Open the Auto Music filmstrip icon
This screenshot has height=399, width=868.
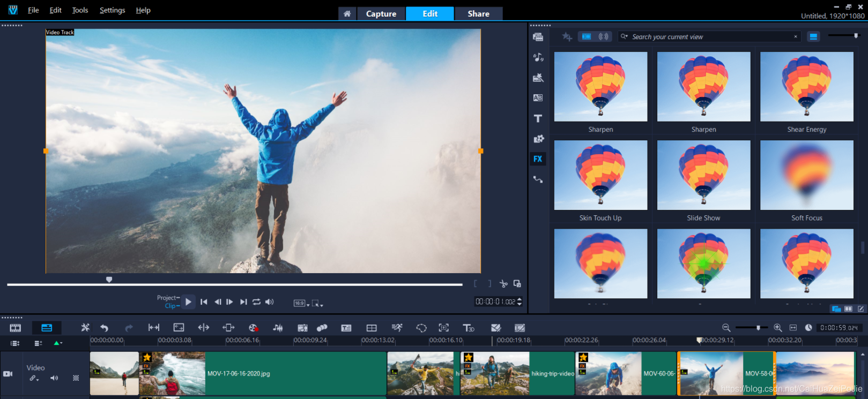302,328
